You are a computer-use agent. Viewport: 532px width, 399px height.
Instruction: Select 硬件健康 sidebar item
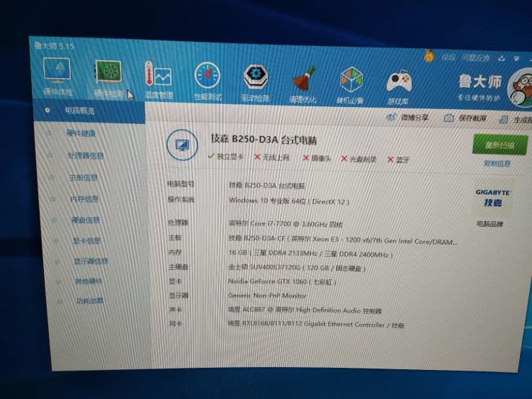coord(81,133)
